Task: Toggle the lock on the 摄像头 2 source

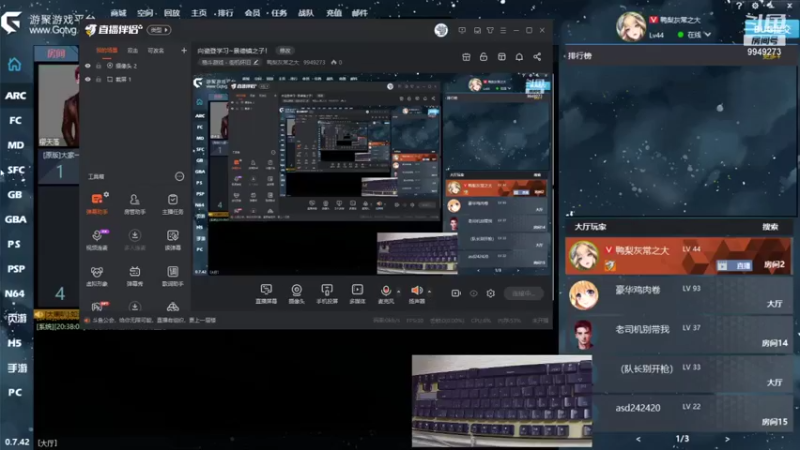Action: pyautogui.click(x=98, y=66)
